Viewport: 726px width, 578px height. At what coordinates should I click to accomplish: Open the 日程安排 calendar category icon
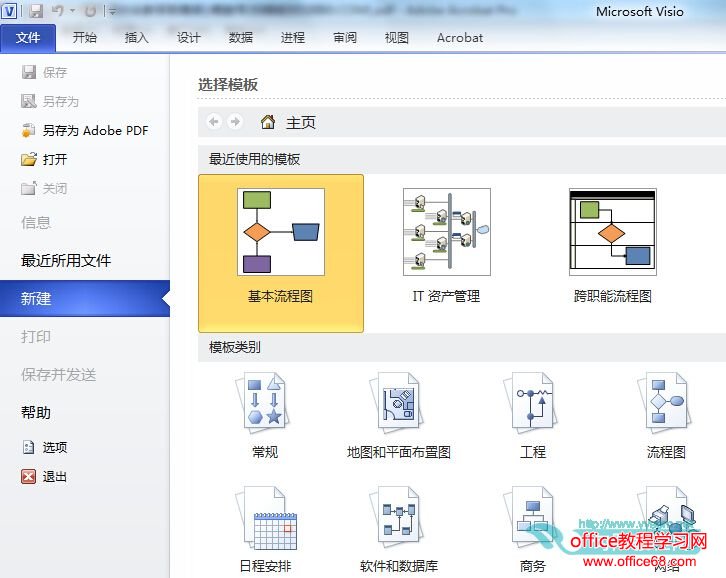pyautogui.click(x=266, y=520)
